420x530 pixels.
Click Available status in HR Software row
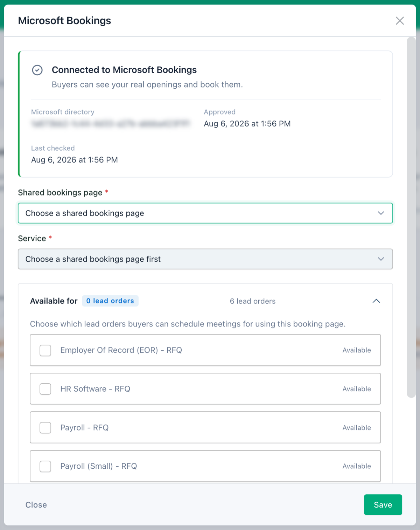coord(357,389)
